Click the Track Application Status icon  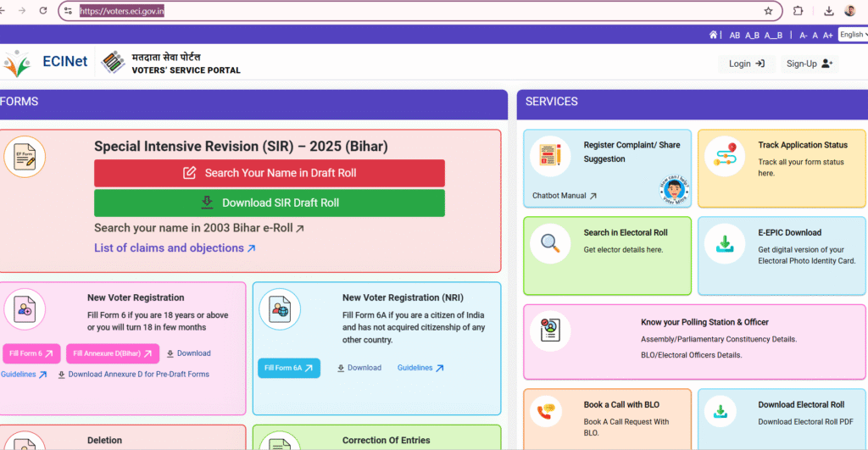tap(725, 157)
